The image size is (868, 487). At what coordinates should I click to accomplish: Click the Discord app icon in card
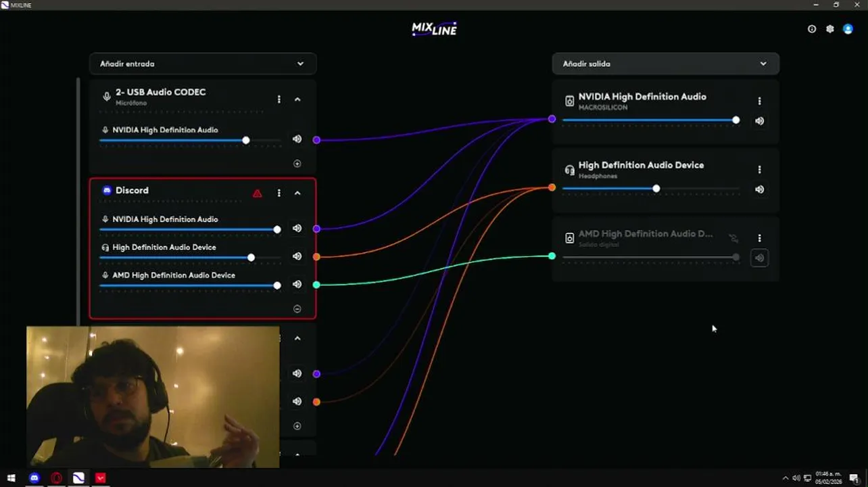click(106, 191)
